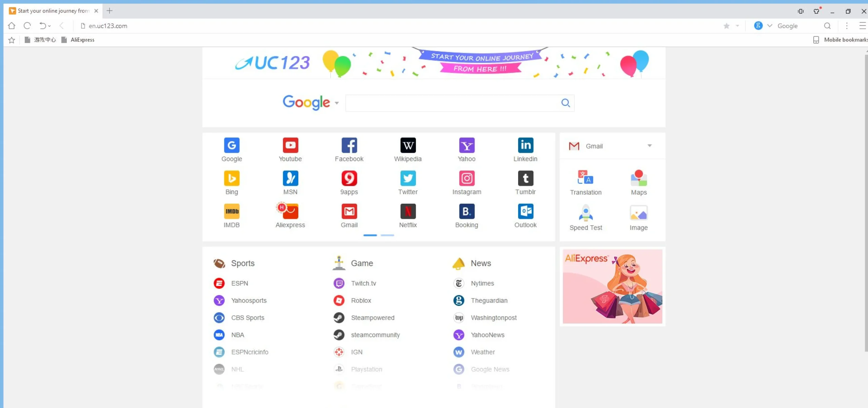Select the second carousel indicator dot
The width and height of the screenshot is (868, 408).
tap(387, 235)
